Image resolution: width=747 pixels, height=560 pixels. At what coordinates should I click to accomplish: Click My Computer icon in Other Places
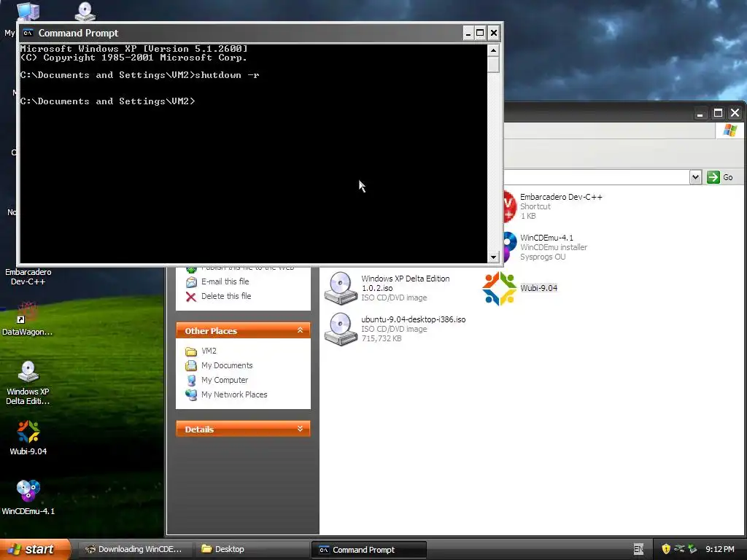point(191,381)
